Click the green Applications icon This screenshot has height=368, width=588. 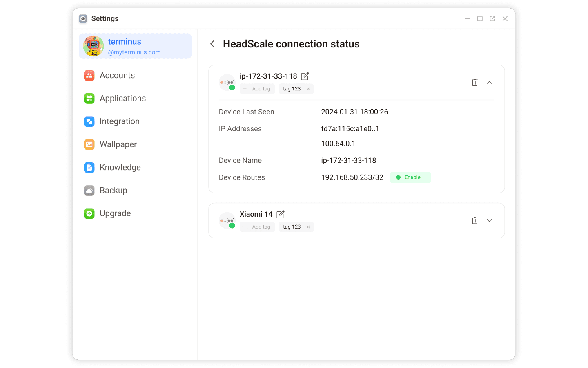pyautogui.click(x=89, y=99)
